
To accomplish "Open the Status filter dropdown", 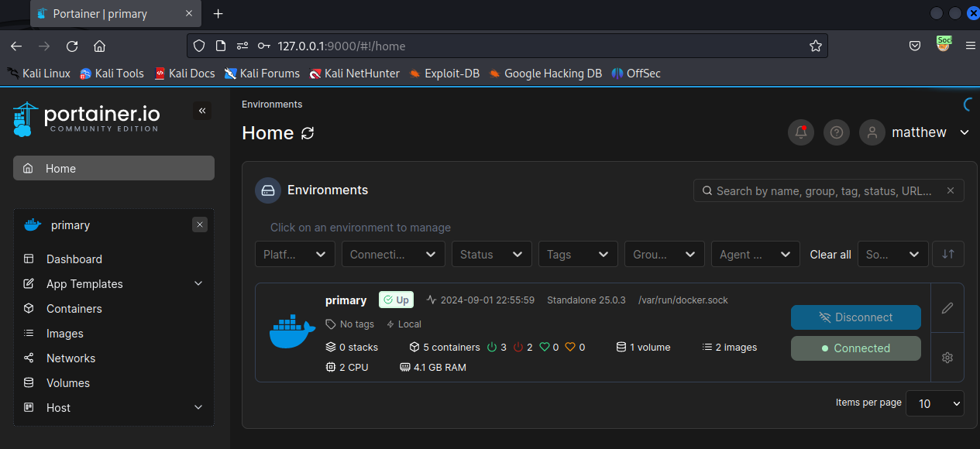I will pyautogui.click(x=492, y=254).
